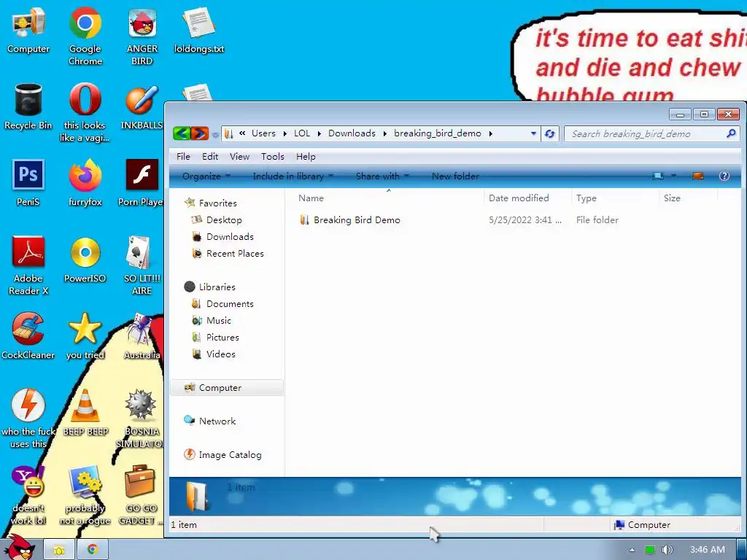Select the 'you tried' star icon
This screenshot has height=560, width=747.
(85, 335)
